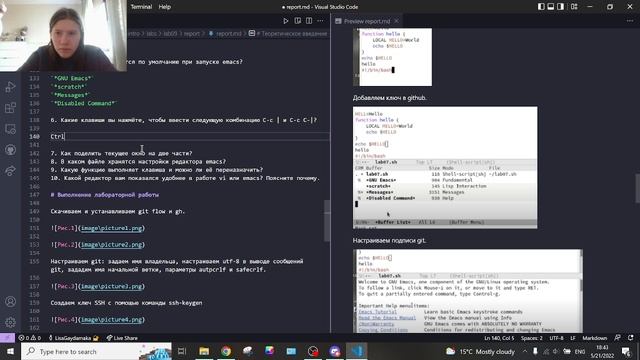Viewport: 640px width, 360px height.
Task: Click Live Share in the status bar
Action: [x=122, y=338]
